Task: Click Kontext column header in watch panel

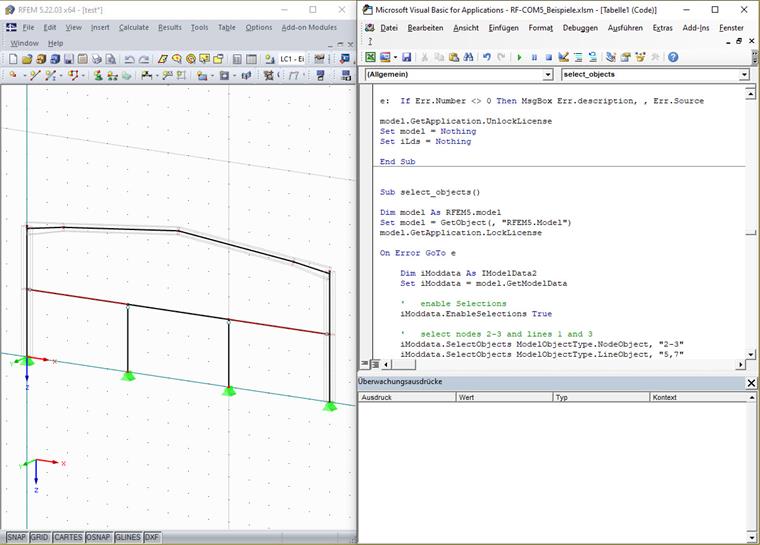Action: (698, 397)
